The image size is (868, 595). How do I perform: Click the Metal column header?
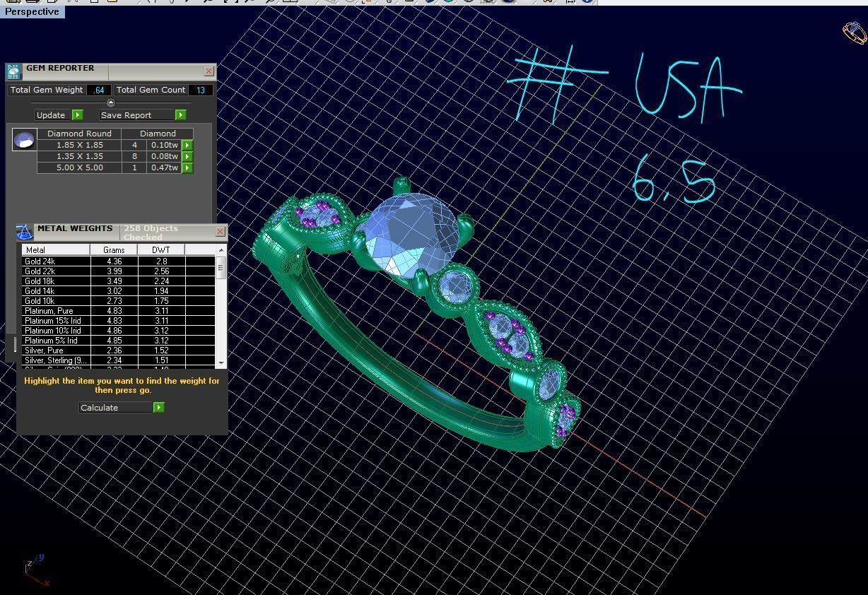56,249
